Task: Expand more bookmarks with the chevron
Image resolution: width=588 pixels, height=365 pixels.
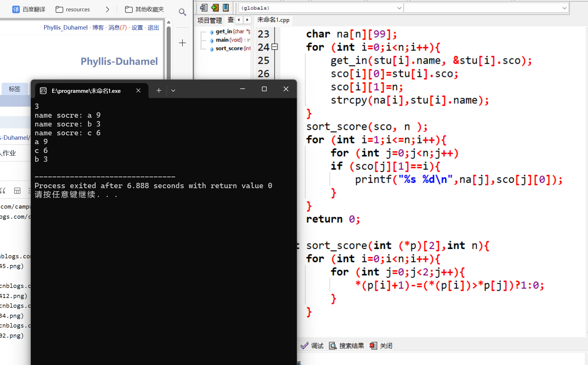Action: [x=108, y=9]
